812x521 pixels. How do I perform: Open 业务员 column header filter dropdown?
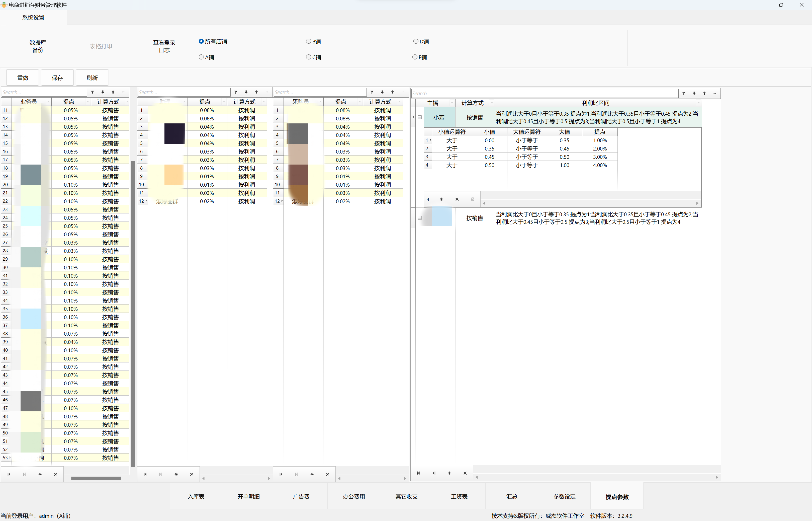[48, 102]
